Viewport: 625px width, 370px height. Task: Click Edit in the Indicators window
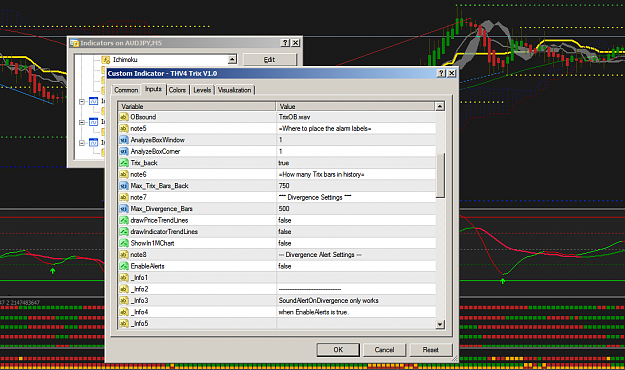269,60
